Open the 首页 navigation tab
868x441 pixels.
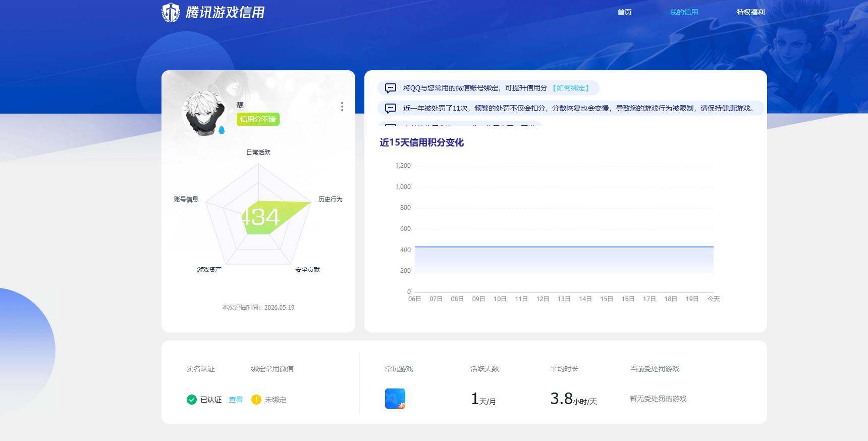(x=624, y=12)
